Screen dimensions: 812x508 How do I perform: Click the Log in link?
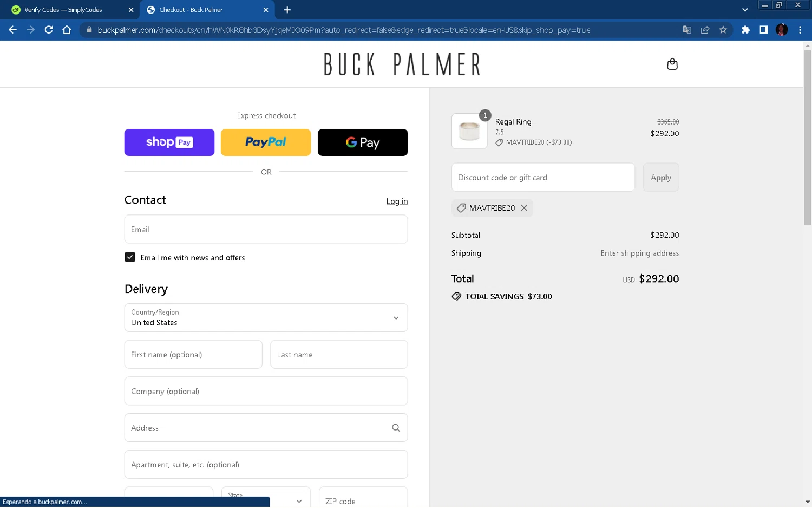[x=397, y=201]
